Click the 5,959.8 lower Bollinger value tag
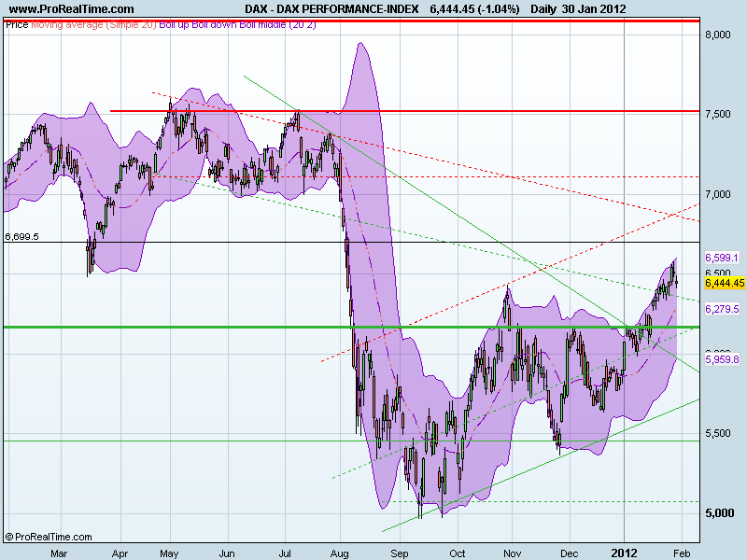 722,359
